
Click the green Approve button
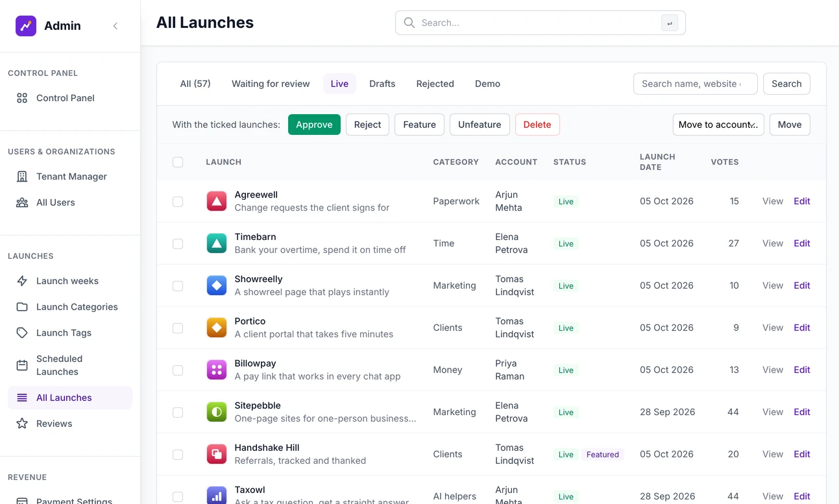(314, 125)
